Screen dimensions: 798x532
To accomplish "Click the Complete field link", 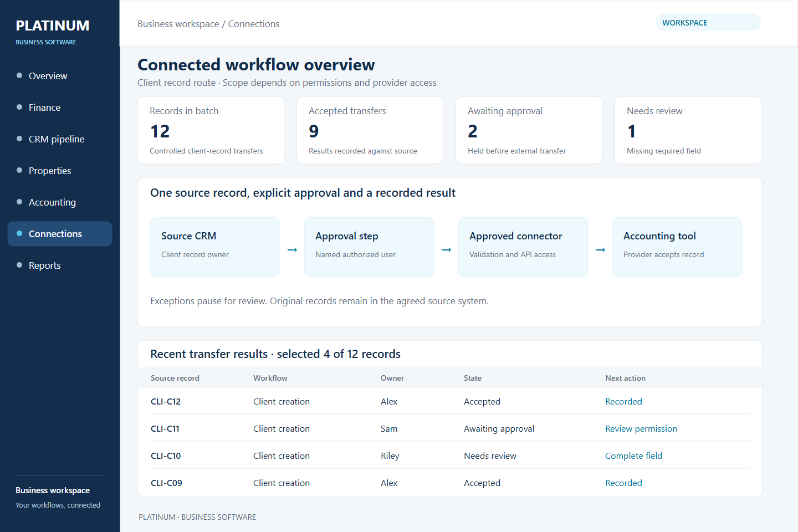I will [x=633, y=456].
